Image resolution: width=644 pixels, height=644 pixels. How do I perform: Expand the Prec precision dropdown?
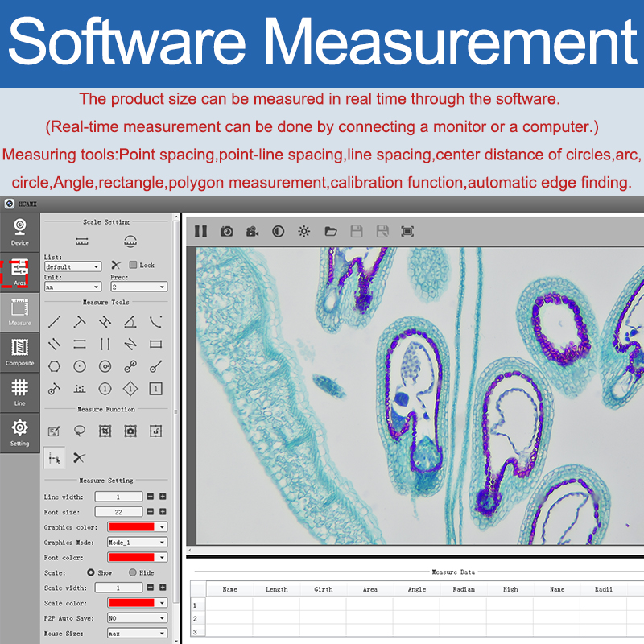[138, 287]
